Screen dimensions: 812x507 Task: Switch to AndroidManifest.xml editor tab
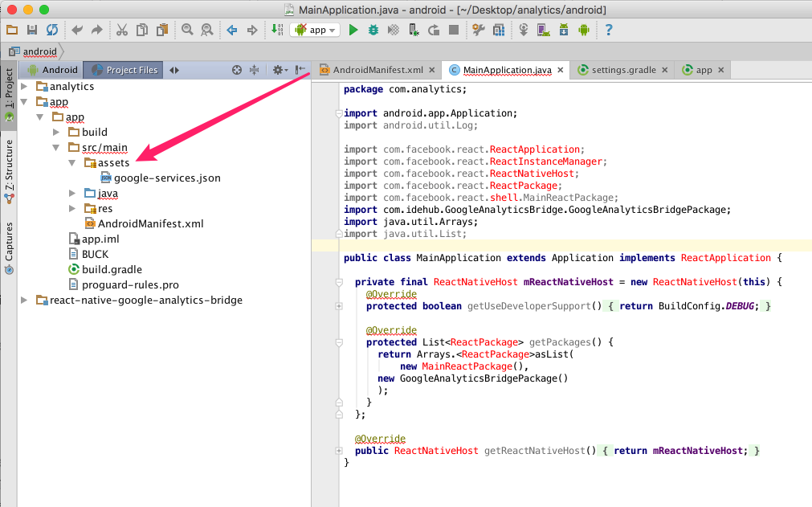click(378, 70)
